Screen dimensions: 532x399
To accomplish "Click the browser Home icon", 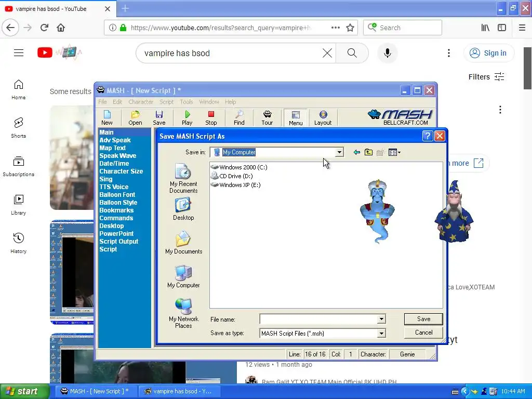I will pos(61,28).
